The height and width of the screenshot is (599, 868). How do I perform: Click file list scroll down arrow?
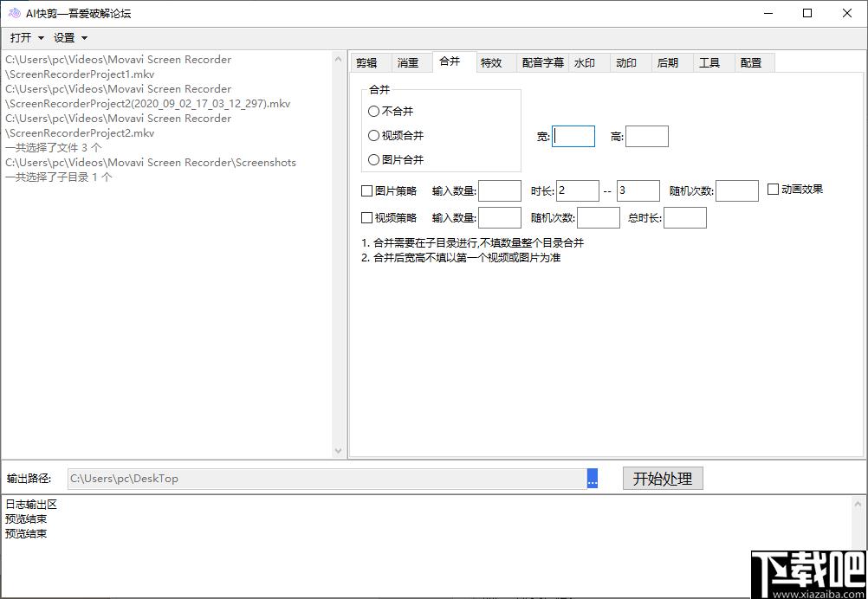tap(339, 451)
